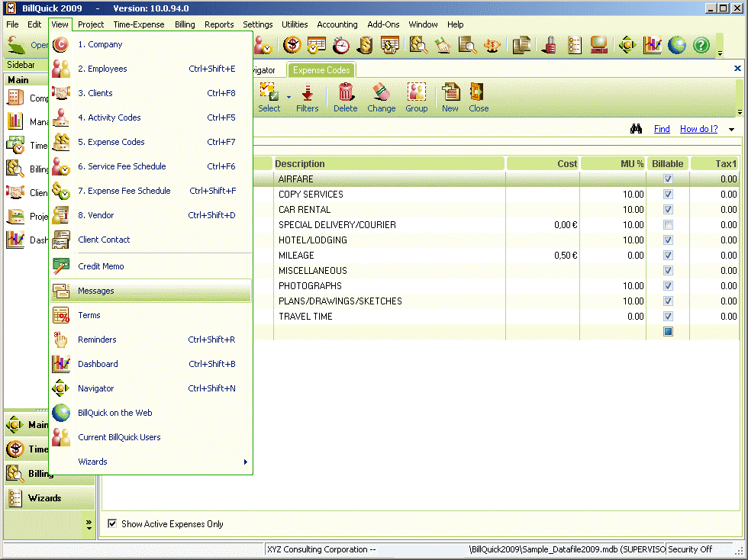Click the BillQuick on the Web globe icon

coord(61,413)
